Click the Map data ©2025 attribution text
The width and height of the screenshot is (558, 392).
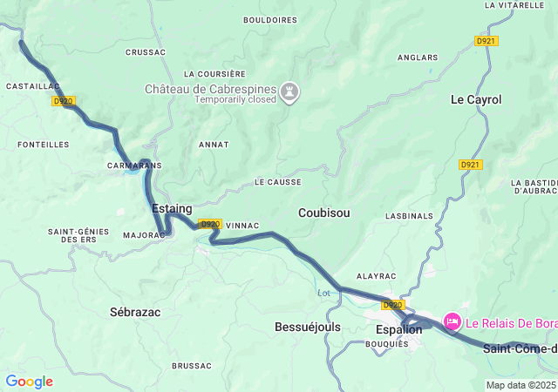click(x=521, y=385)
